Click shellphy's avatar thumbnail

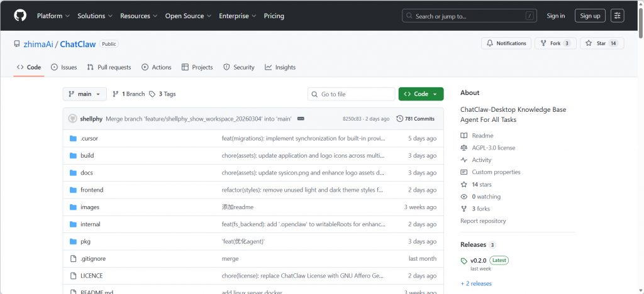(72, 119)
